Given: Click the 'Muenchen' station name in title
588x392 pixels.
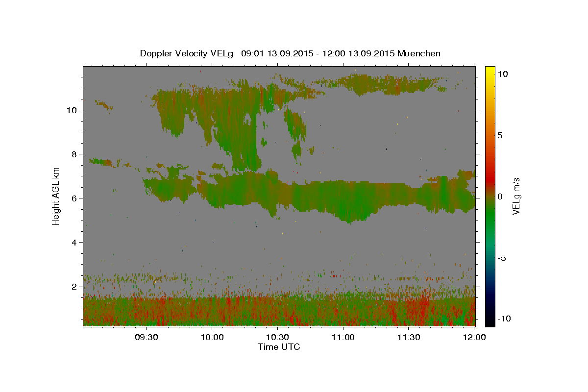Looking at the screenshot, I should coord(419,53).
